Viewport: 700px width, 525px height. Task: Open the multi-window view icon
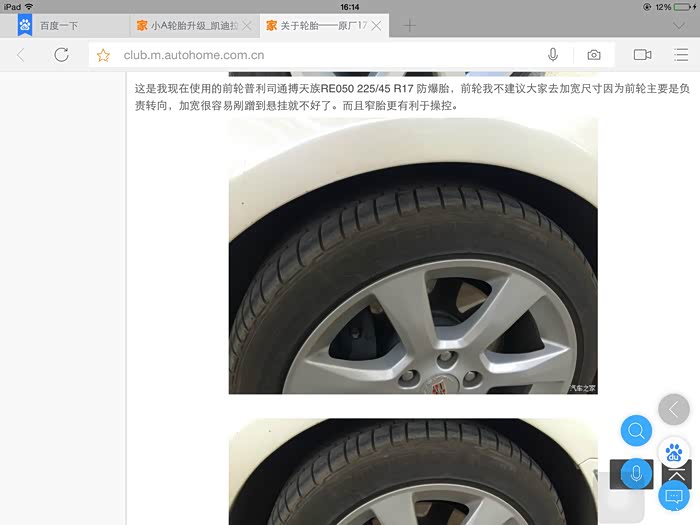(x=642, y=55)
